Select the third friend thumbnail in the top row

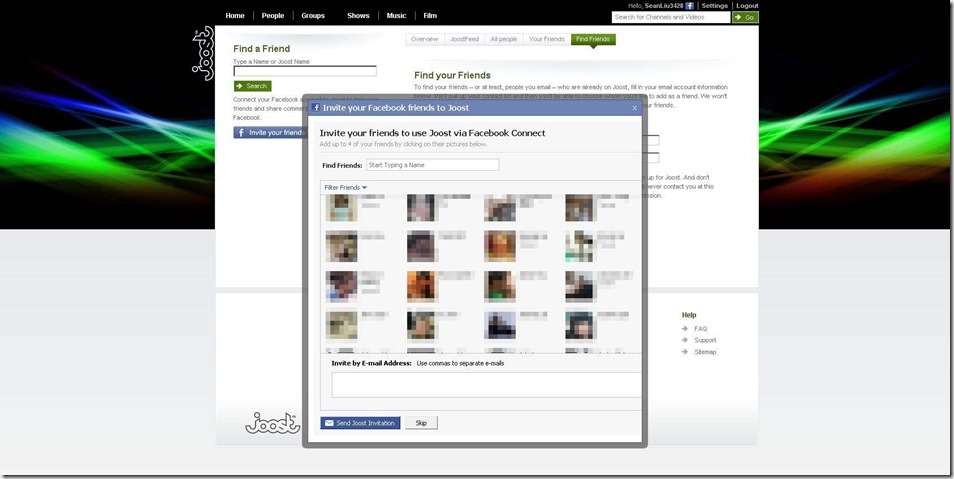click(500, 208)
